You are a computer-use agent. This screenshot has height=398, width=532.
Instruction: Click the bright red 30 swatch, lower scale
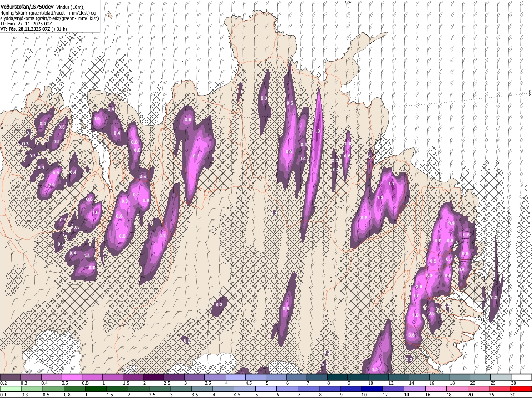coord(521,389)
